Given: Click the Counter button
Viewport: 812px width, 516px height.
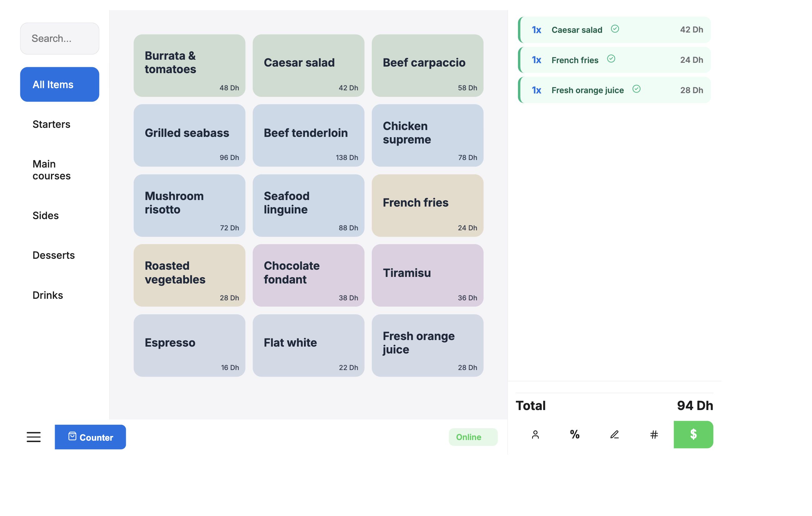Looking at the screenshot, I should (x=90, y=437).
